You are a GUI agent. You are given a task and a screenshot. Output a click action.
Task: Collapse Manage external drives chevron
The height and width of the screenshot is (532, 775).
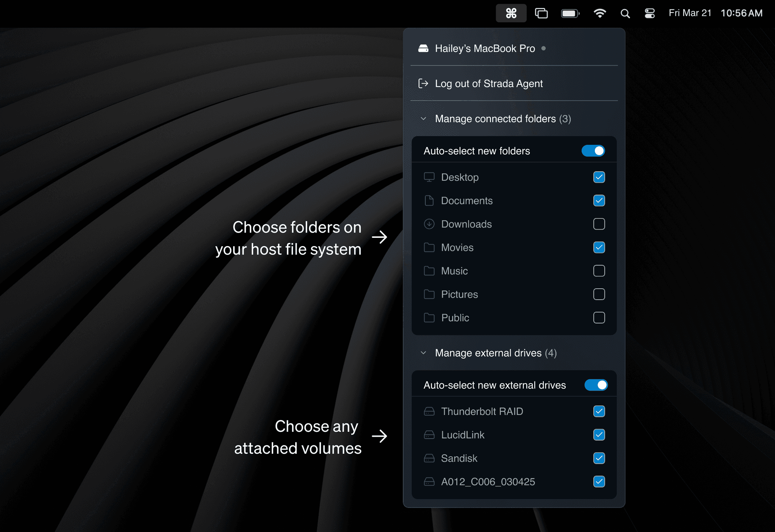click(423, 353)
